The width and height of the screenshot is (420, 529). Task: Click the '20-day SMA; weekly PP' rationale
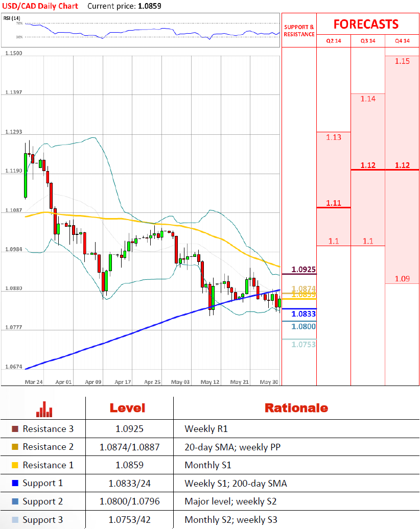click(232, 447)
